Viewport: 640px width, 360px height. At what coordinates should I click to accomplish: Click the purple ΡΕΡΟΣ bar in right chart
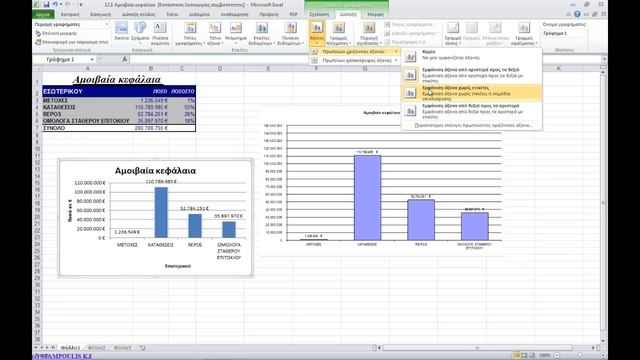tap(421, 220)
